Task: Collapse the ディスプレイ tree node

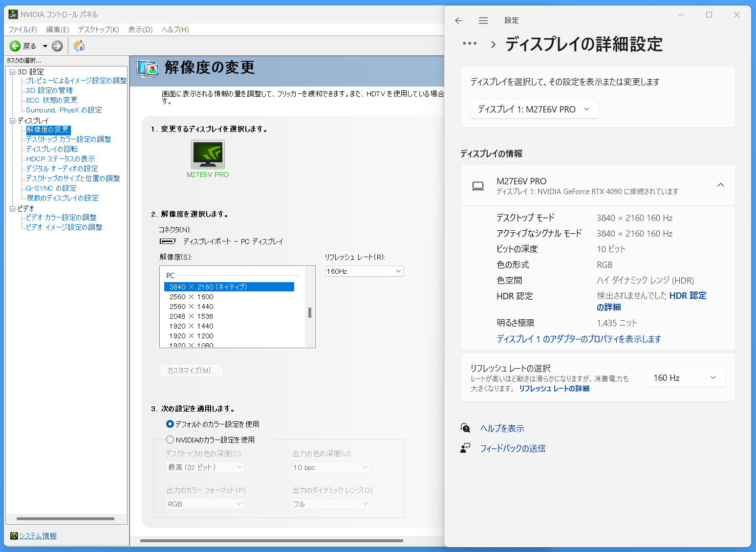Action: tap(13, 121)
